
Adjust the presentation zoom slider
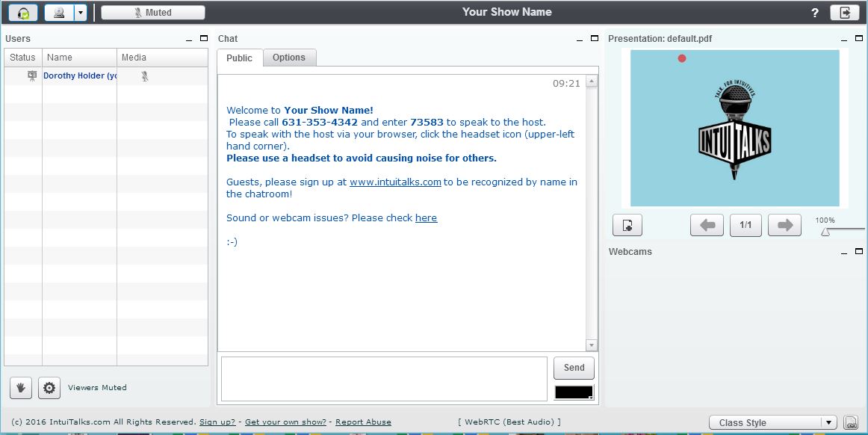pyautogui.click(x=825, y=231)
